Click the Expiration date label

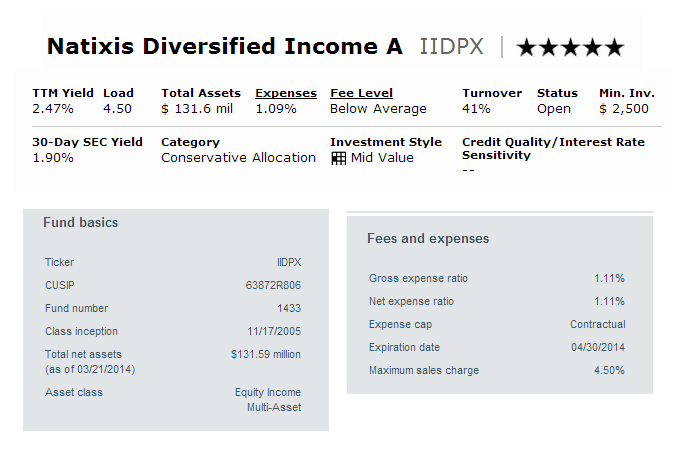[404, 348]
